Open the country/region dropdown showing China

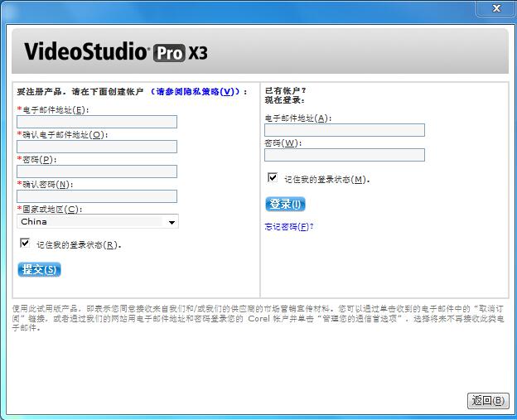[x=98, y=221]
